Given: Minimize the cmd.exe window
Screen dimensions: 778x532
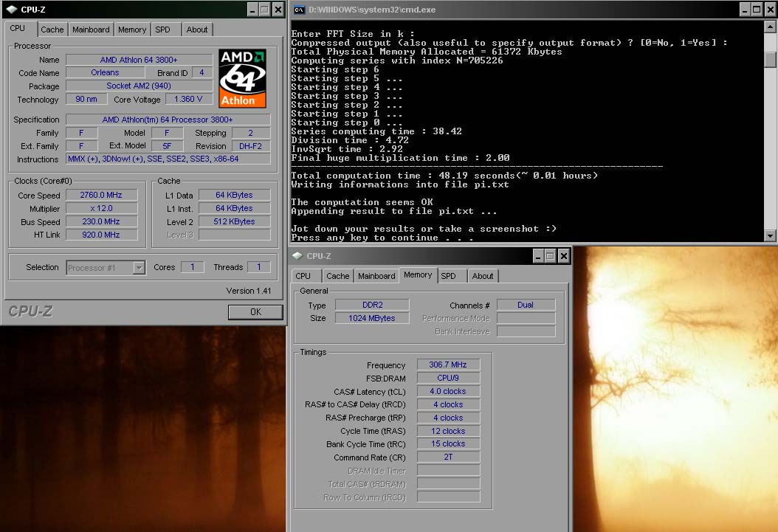Looking at the screenshot, I should [746, 9].
